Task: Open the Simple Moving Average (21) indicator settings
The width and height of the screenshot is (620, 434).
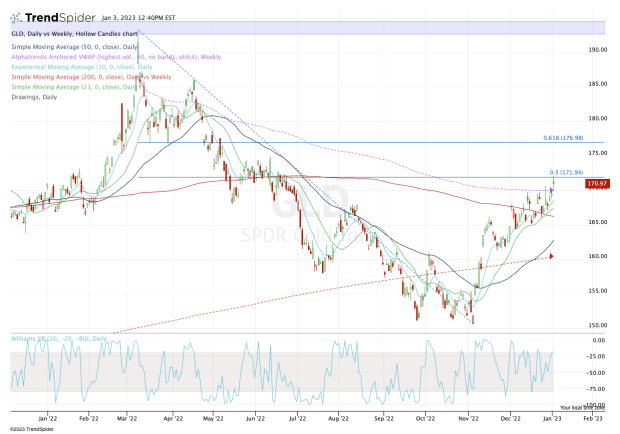Action: click(x=60, y=86)
